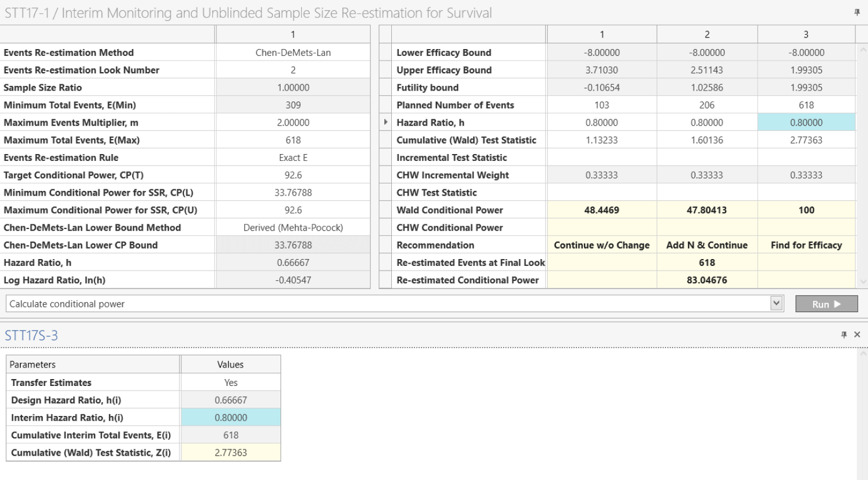This screenshot has width=868, height=480.
Task: Pin the STT17S-3 panel
Action: pos(844,335)
